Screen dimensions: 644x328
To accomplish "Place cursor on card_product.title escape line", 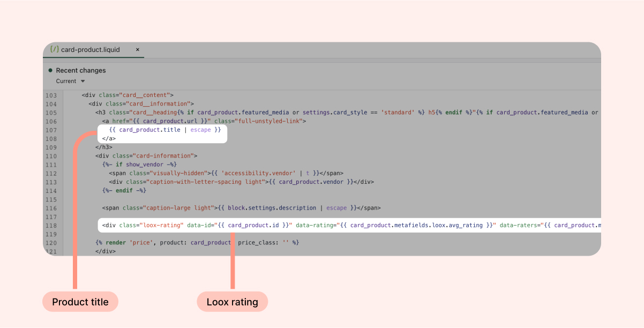I will 164,130.
